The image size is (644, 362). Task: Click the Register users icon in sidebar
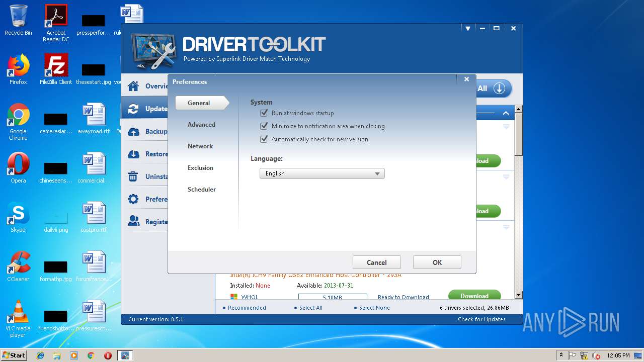click(133, 222)
